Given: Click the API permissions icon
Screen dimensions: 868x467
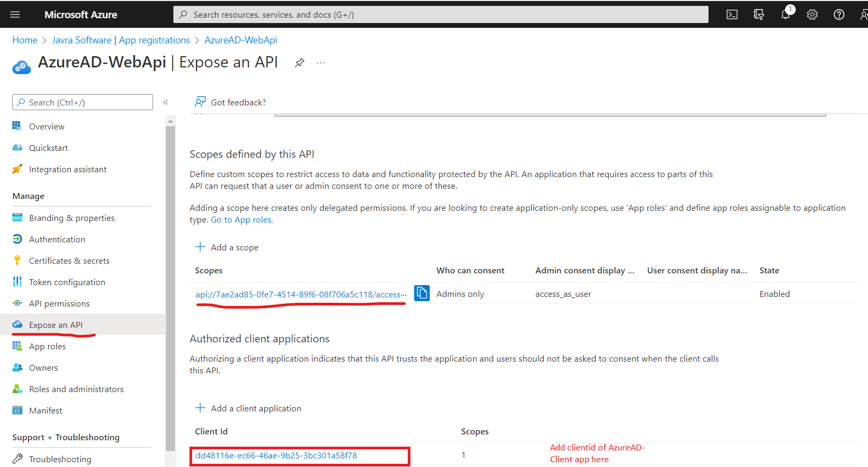Looking at the screenshot, I should [x=17, y=303].
